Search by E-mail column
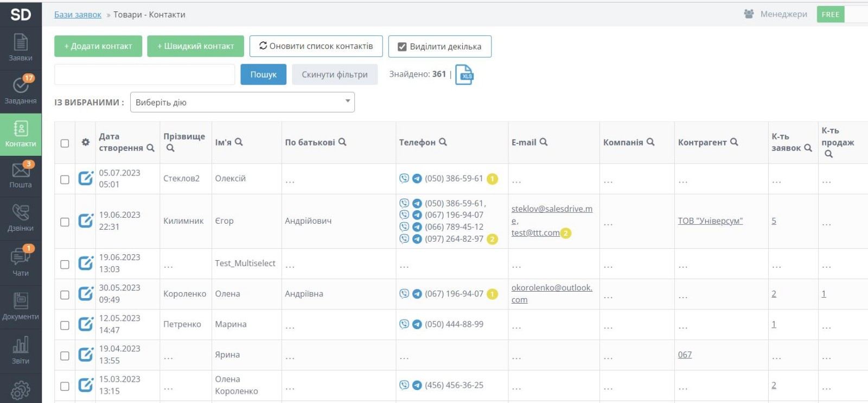868x403 pixels. [544, 142]
